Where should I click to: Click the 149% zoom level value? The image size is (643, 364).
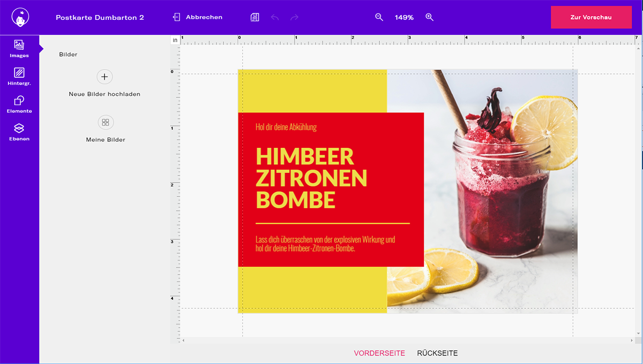click(x=404, y=17)
